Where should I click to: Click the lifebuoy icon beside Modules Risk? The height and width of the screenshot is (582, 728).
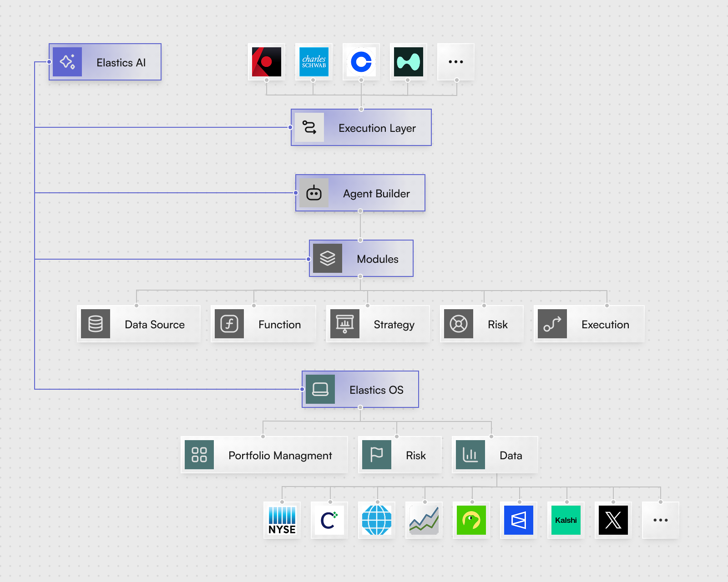[x=459, y=324]
